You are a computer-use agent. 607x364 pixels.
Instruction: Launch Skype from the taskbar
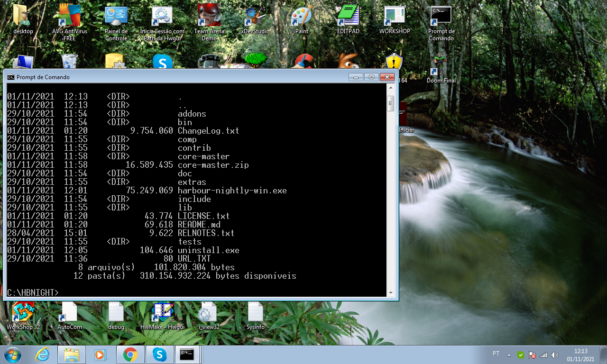pos(159,355)
